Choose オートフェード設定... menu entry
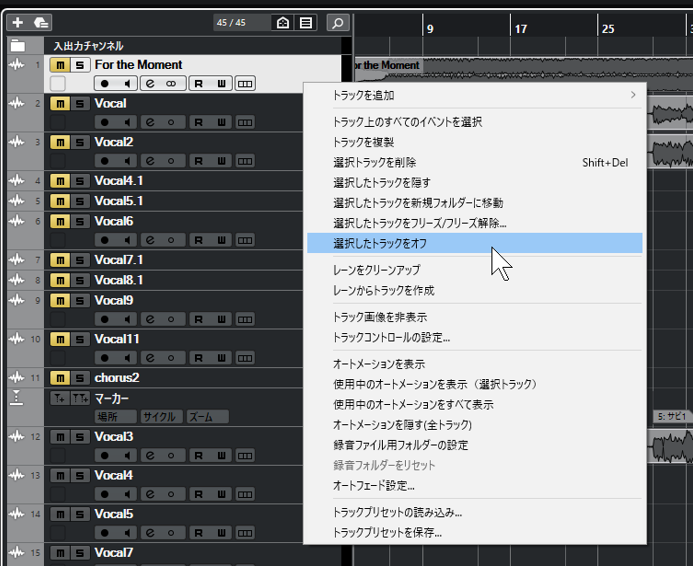This screenshot has height=566, width=693. (x=475, y=486)
